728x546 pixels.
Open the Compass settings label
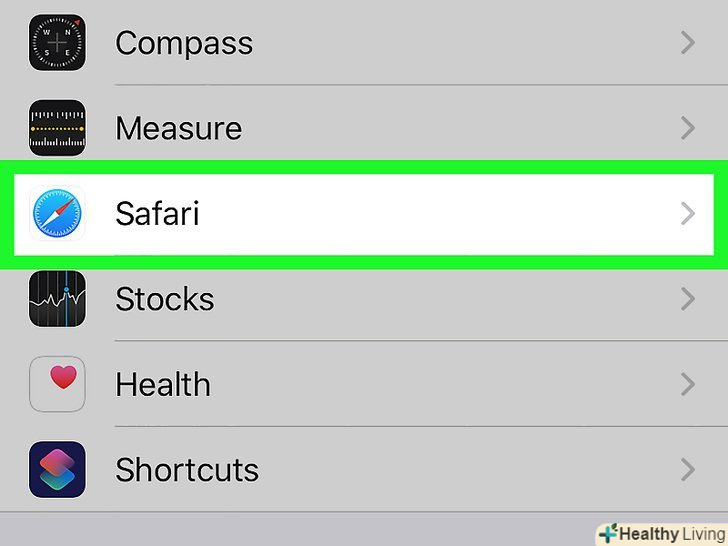(184, 43)
